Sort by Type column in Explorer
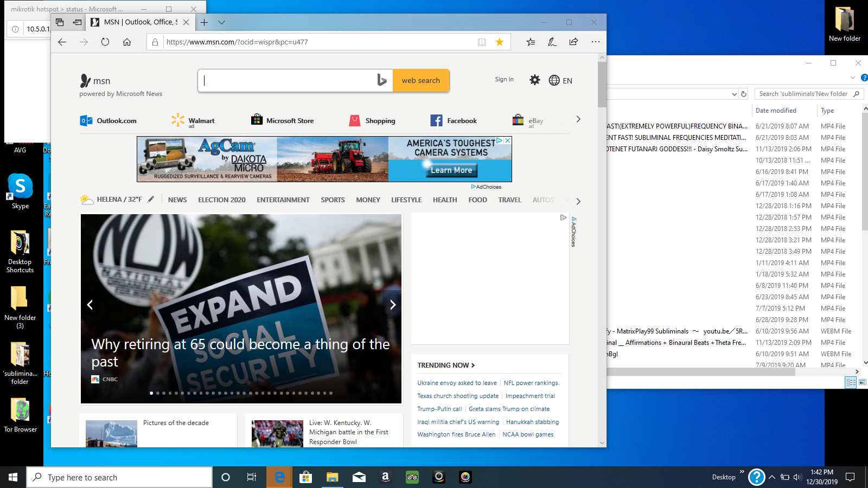The height and width of the screenshot is (488, 868). pos(827,110)
